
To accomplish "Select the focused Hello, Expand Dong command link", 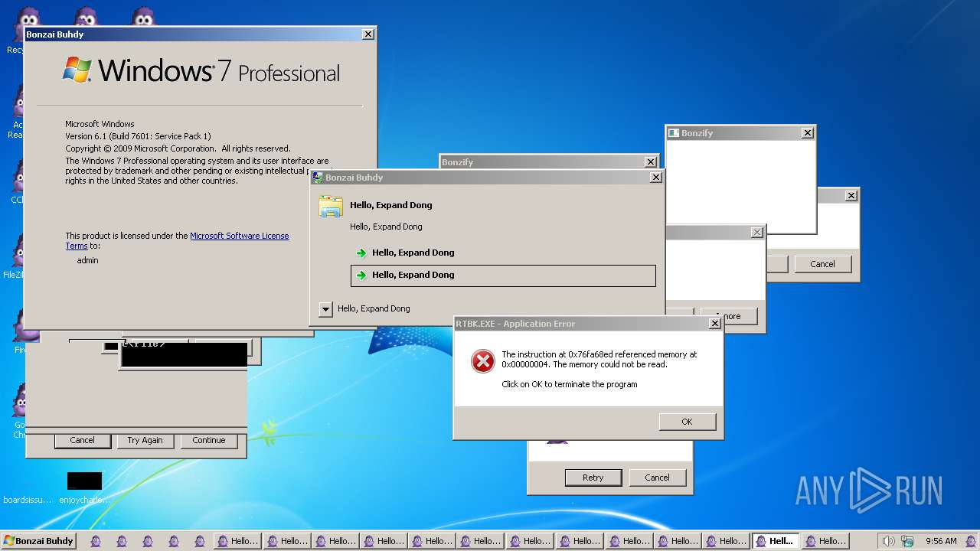I will (x=503, y=275).
